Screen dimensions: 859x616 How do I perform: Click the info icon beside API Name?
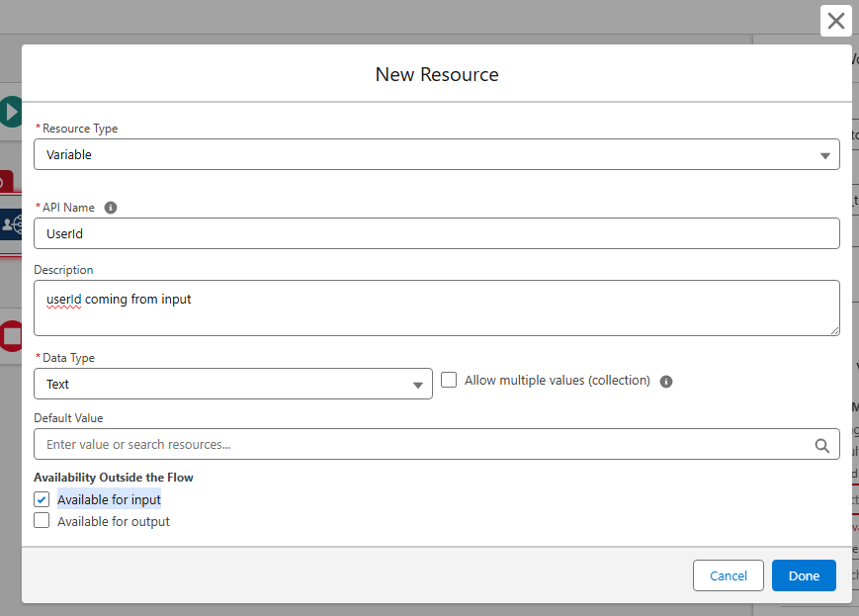point(111,208)
